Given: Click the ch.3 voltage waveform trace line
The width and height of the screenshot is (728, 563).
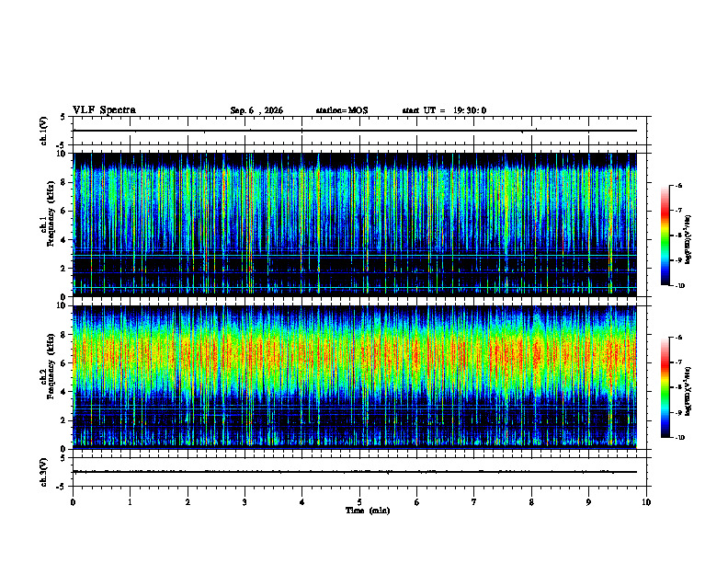Looking at the screenshot, I should [x=355, y=472].
